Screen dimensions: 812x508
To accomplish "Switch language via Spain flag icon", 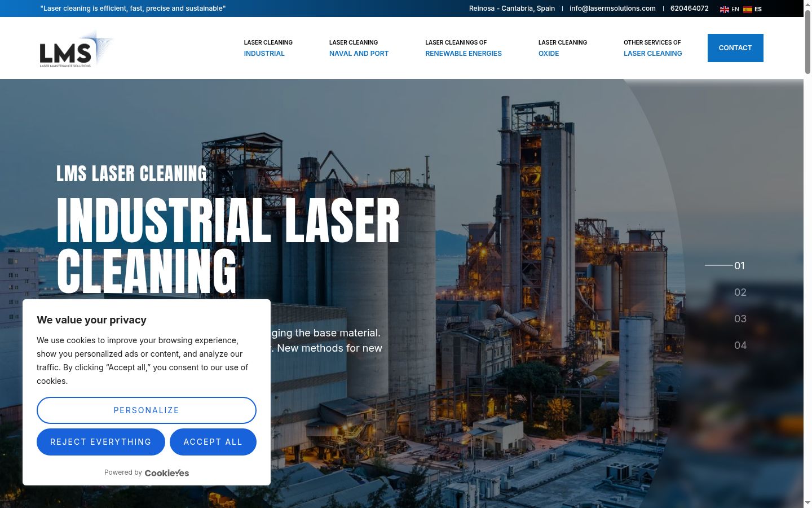I will pyautogui.click(x=748, y=9).
